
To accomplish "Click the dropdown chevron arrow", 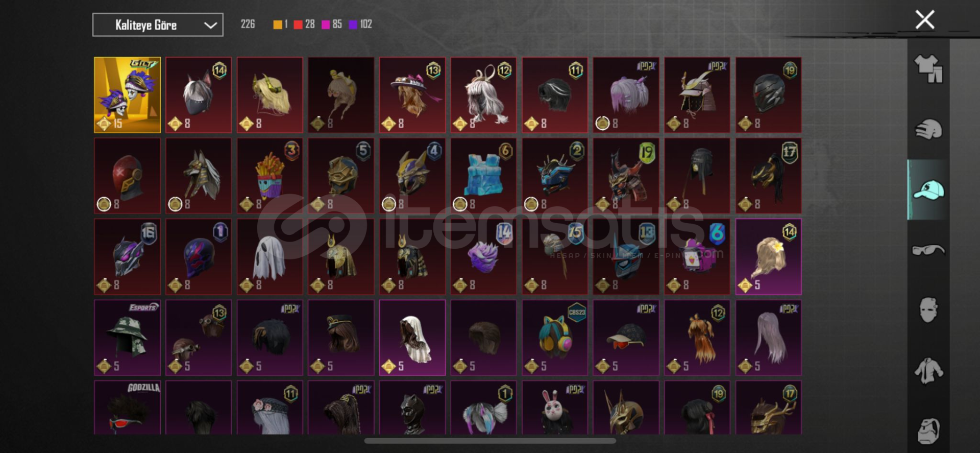I will [210, 25].
